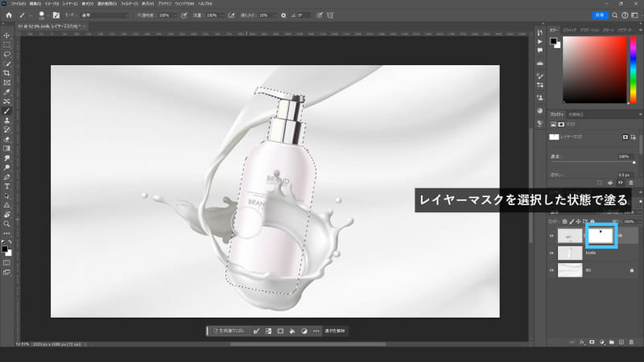Open the File menu
Screen dimensions: 644x362
tap(18, 4)
